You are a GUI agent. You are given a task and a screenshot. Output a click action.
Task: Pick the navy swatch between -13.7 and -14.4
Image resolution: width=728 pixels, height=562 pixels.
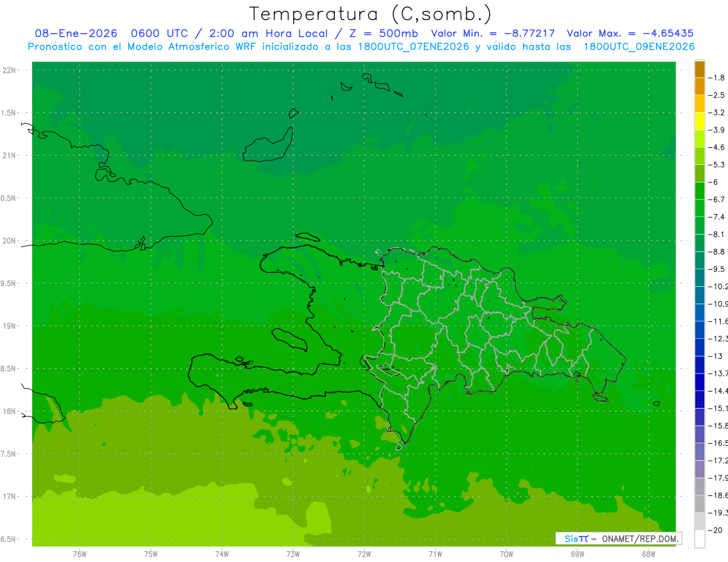coord(699,382)
